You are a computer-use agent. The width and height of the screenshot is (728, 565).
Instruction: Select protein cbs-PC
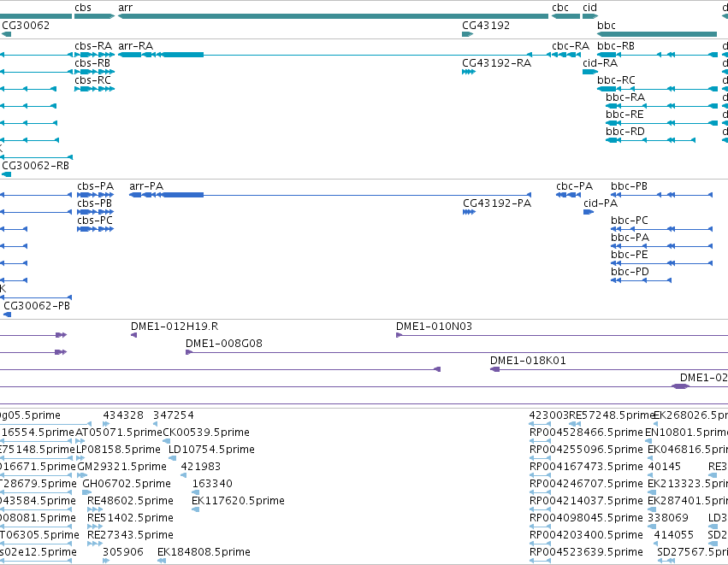[x=95, y=229]
